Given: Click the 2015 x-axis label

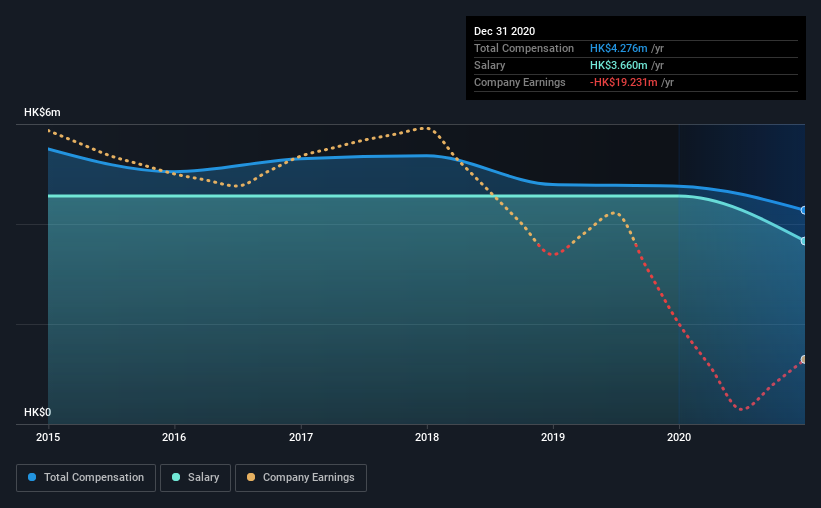Looking at the screenshot, I should [x=48, y=437].
